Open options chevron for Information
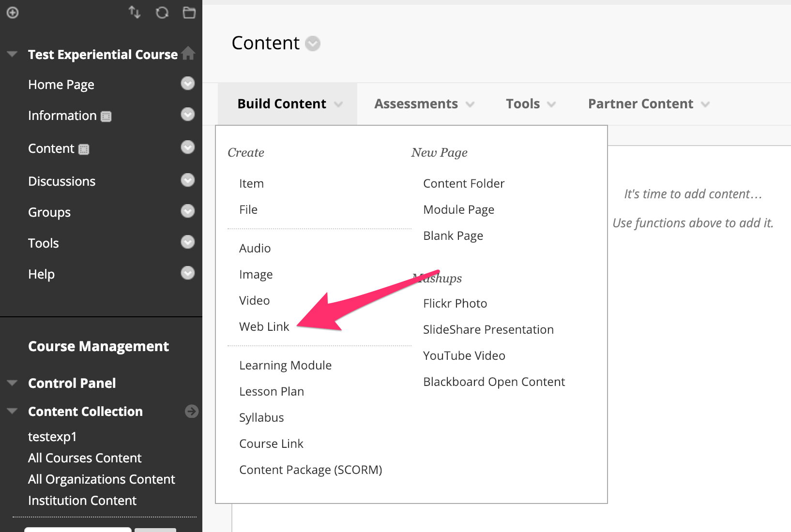 click(x=188, y=114)
